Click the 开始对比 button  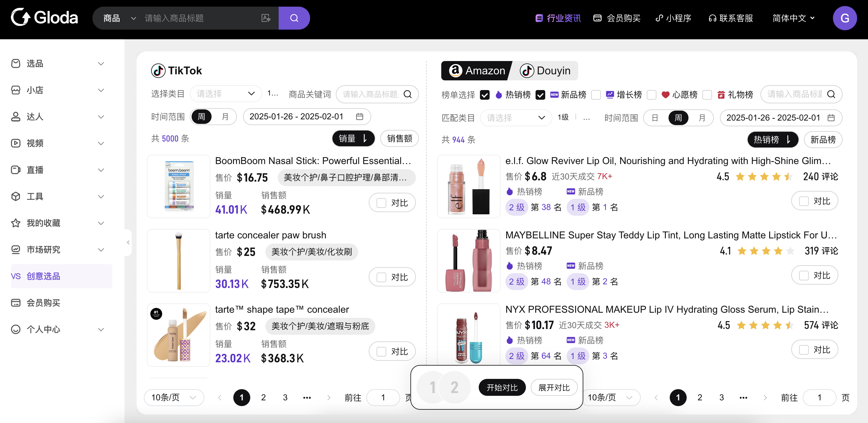point(502,387)
